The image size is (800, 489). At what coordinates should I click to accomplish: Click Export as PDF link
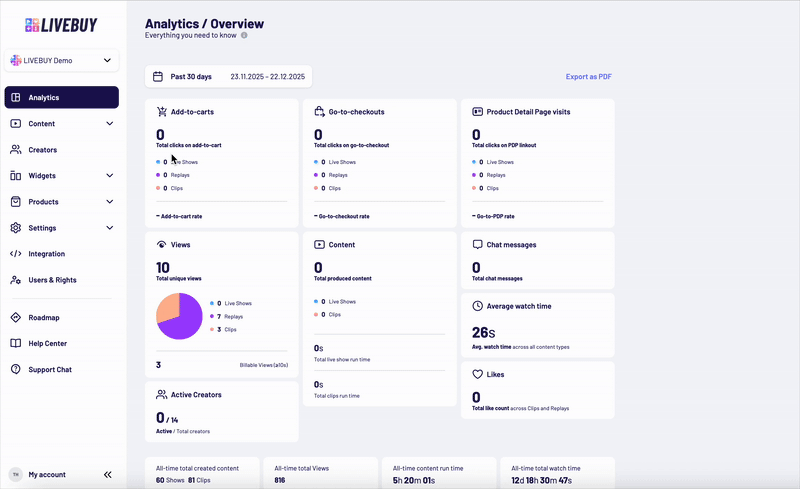[588, 77]
